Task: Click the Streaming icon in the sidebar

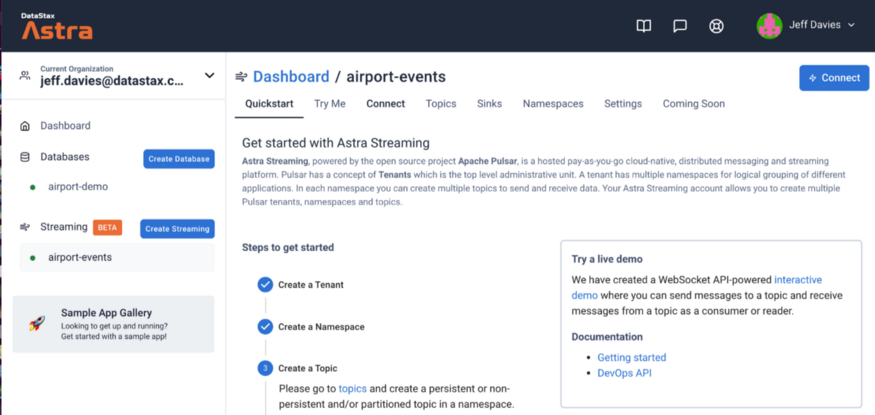Action: click(x=26, y=227)
